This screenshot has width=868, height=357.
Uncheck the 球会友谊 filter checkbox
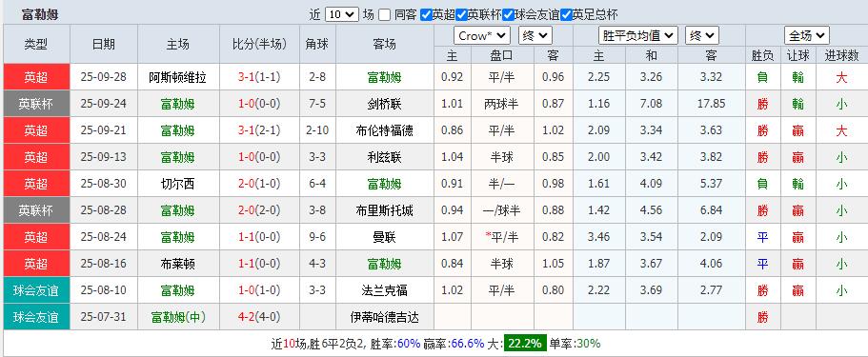coord(508,15)
